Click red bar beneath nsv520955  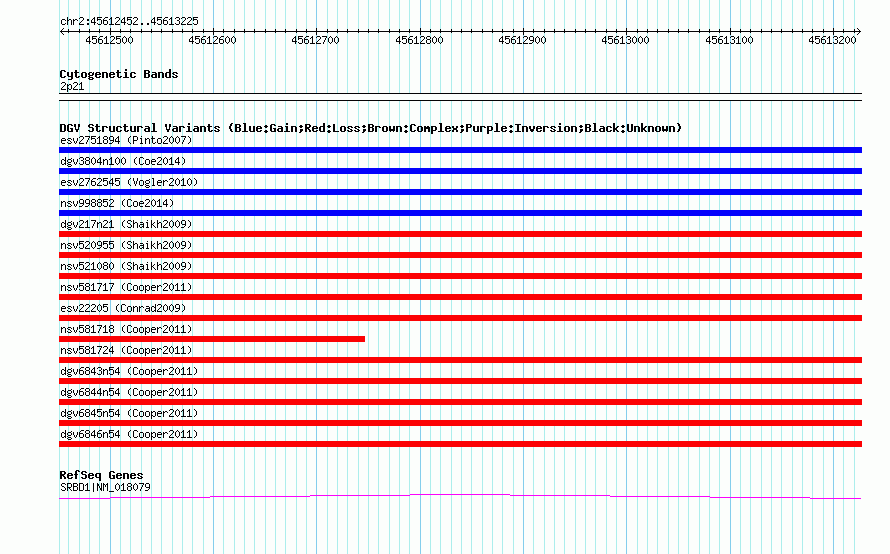tap(460, 255)
